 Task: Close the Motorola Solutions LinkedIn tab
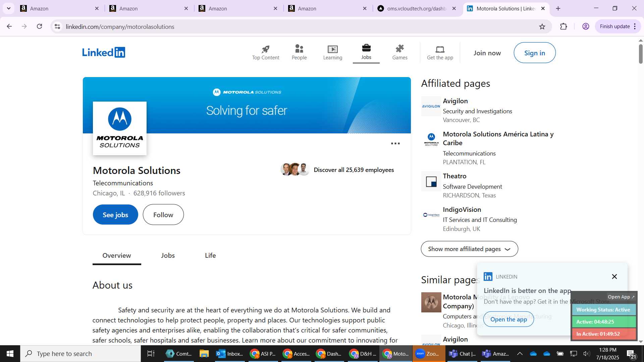click(x=543, y=8)
